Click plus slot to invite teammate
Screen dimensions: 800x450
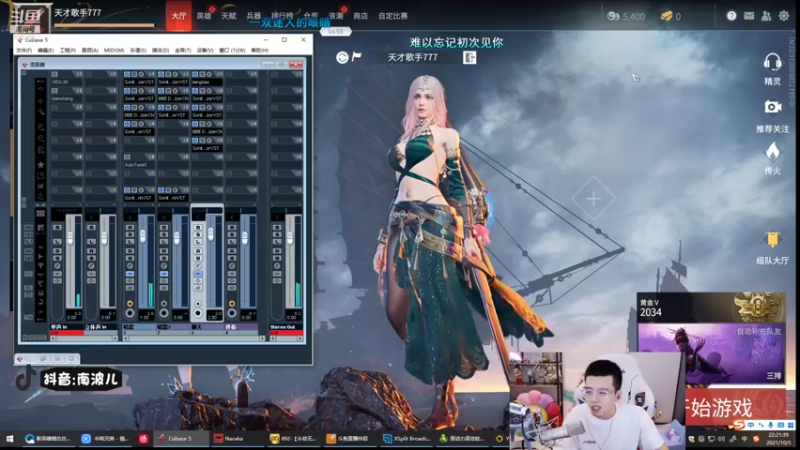coord(593,198)
